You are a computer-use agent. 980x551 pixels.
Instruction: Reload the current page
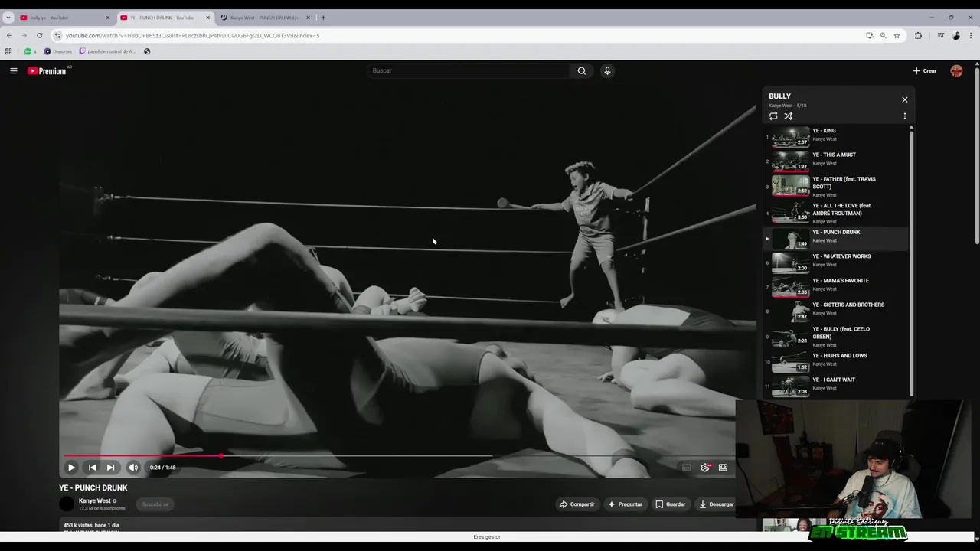[x=39, y=35]
